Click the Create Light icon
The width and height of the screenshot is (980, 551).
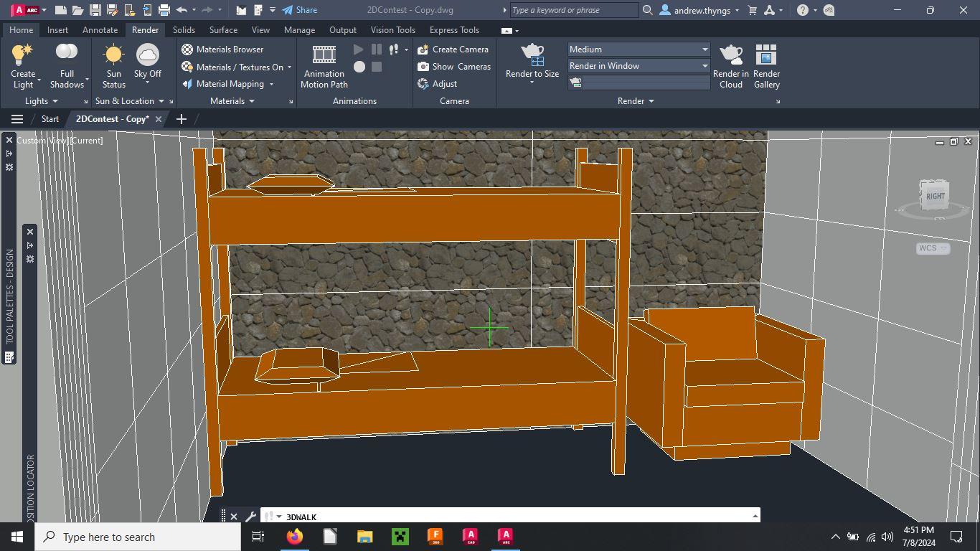tap(22, 55)
